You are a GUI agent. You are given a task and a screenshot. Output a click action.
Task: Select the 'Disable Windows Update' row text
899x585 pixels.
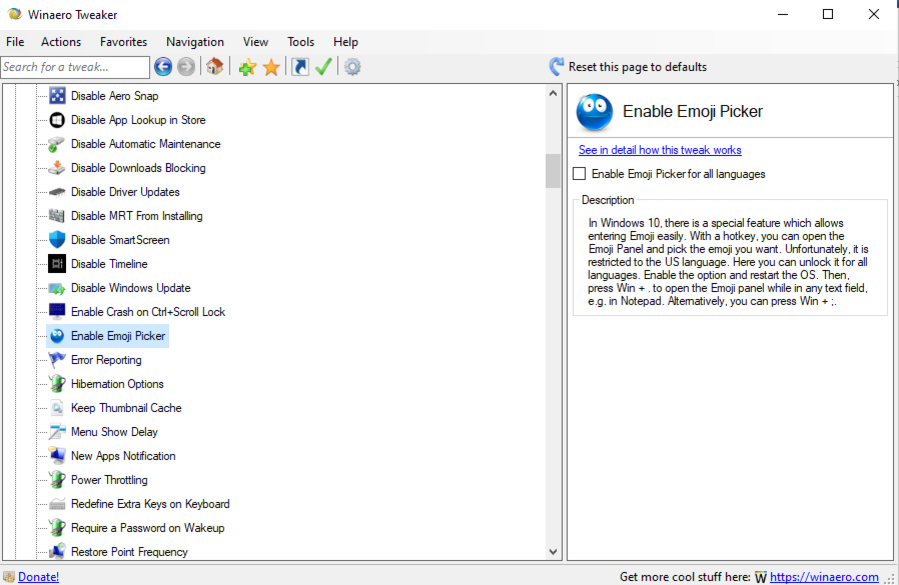pos(131,288)
